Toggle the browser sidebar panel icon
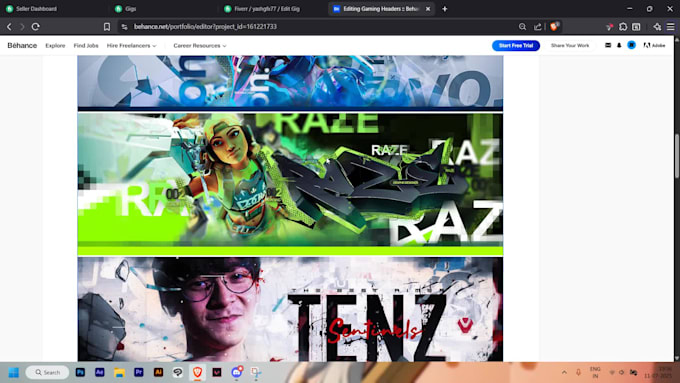The image size is (680, 383). pyautogui.click(x=636, y=27)
